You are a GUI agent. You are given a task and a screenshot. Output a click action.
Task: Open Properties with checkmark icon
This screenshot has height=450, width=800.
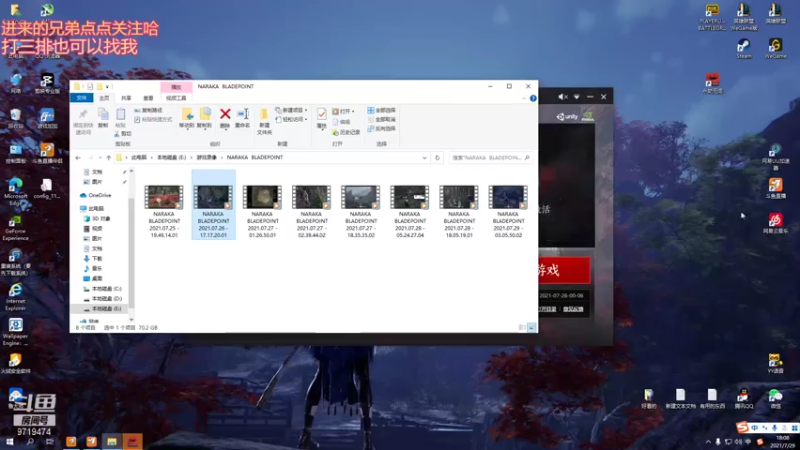(x=321, y=117)
